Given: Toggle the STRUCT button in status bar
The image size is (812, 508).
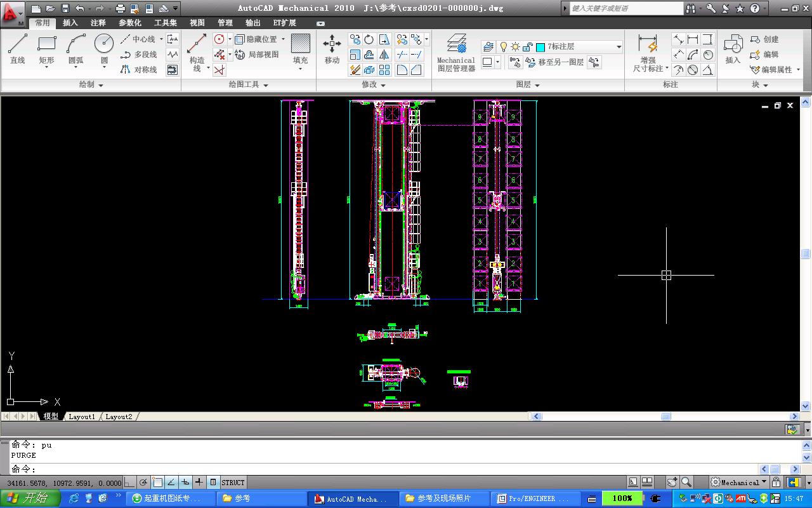Looking at the screenshot, I should 233,483.
